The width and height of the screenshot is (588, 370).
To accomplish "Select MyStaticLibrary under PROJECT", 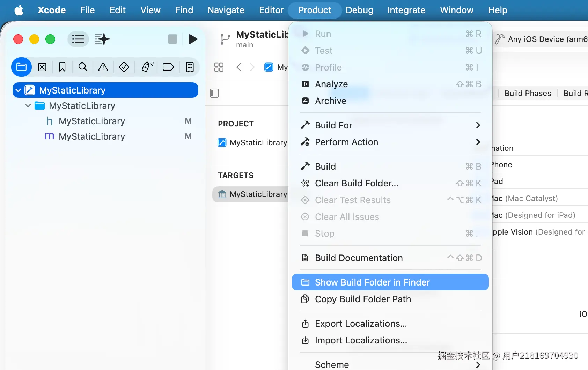I will (x=252, y=142).
